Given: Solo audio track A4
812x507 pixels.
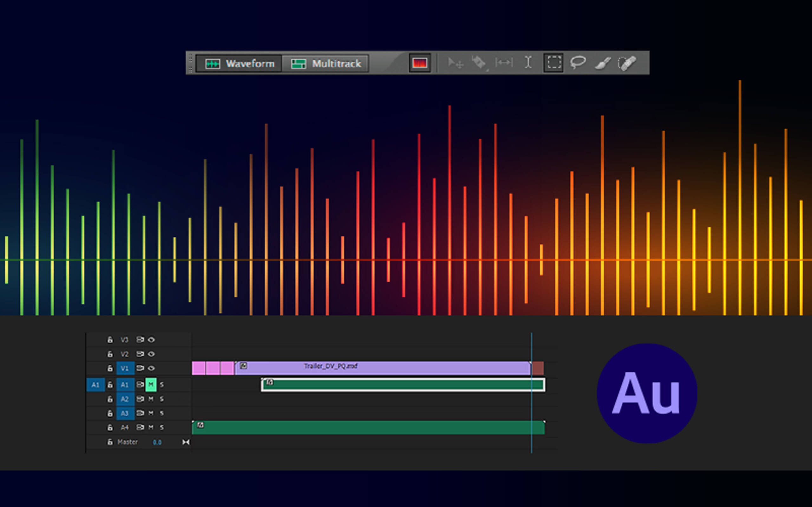Looking at the screenshot, I should [162, 428].
